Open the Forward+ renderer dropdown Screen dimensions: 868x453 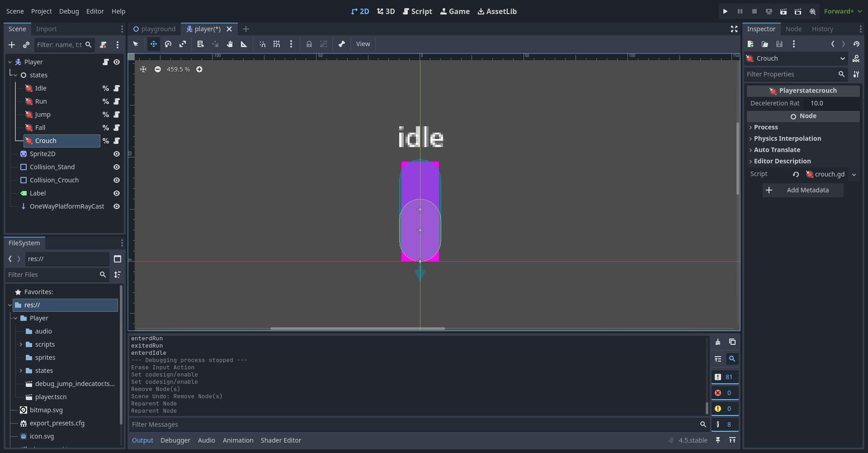(x=843, y=11)
